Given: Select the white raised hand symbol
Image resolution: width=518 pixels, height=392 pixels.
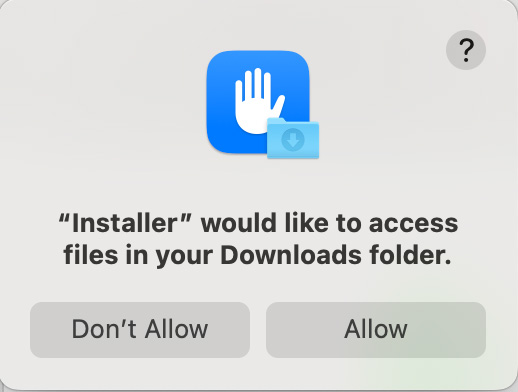Looking at the screenshot, I should pyautogui.click(x=259, y=101).
